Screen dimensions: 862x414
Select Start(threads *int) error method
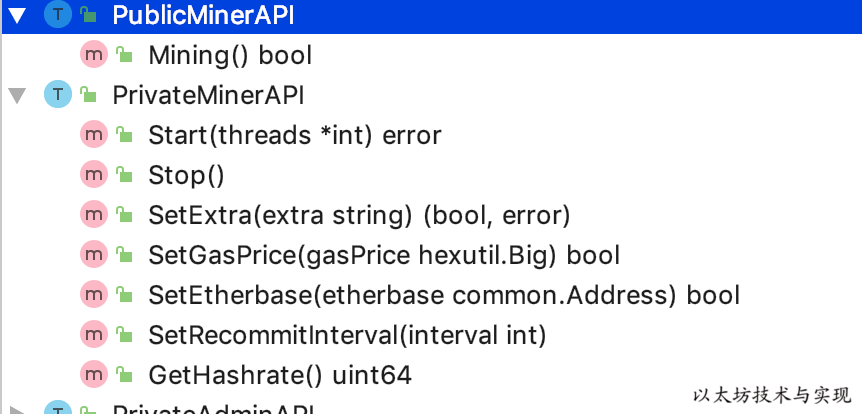click(295, 136)
